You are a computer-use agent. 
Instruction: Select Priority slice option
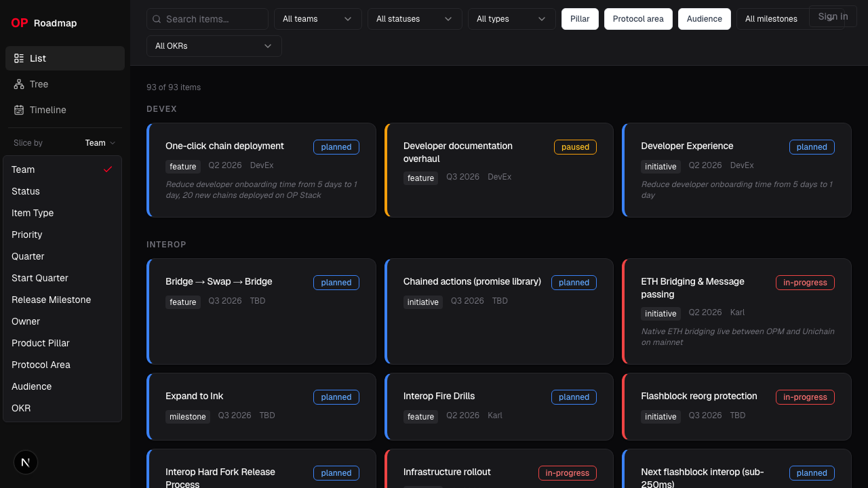[62, 235]
